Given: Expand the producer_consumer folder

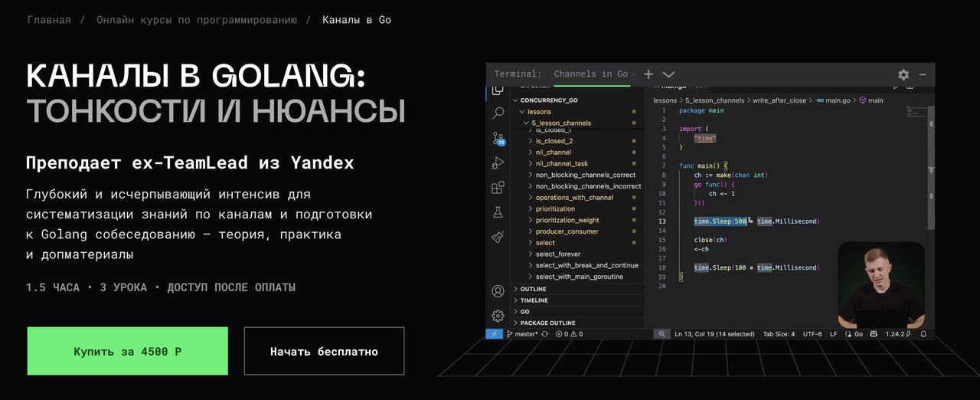Looking at the screenshot, I should point(567,231).
